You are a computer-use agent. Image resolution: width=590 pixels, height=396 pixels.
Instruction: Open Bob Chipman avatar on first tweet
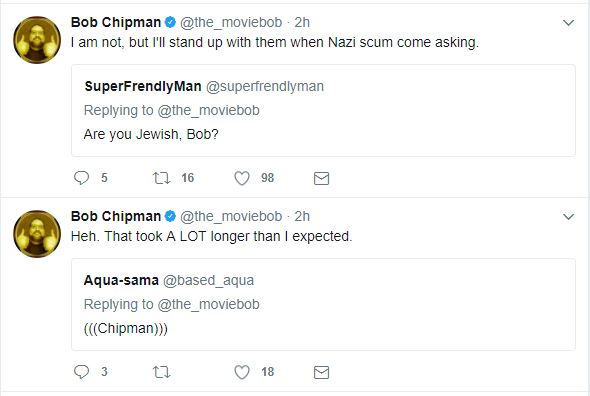[37, 40]
